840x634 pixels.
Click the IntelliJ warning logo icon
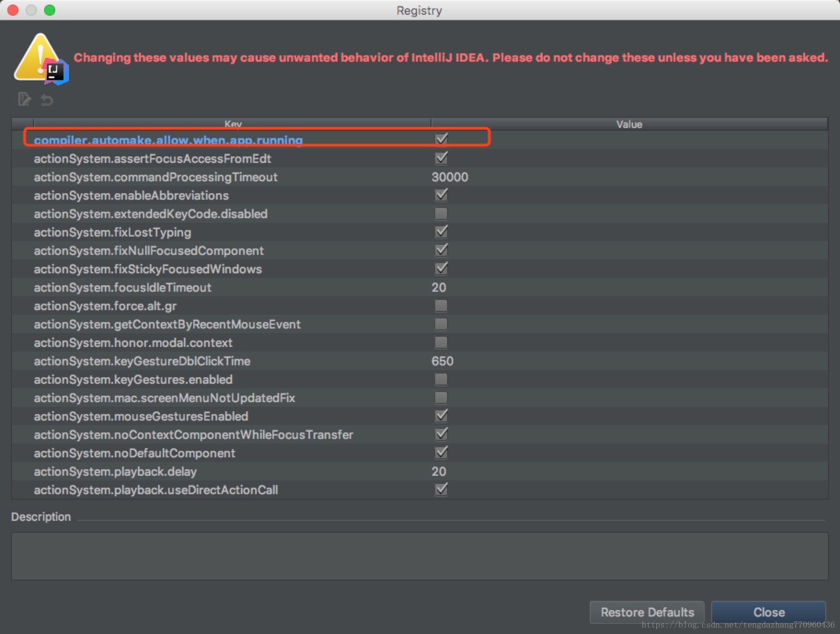41,59
